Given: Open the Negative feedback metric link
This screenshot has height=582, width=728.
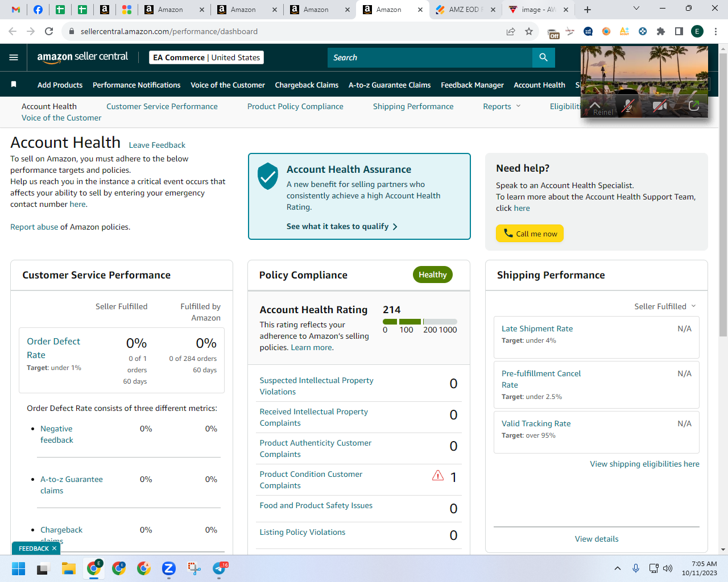Looking at the screenshot, I should coord(57,434).
